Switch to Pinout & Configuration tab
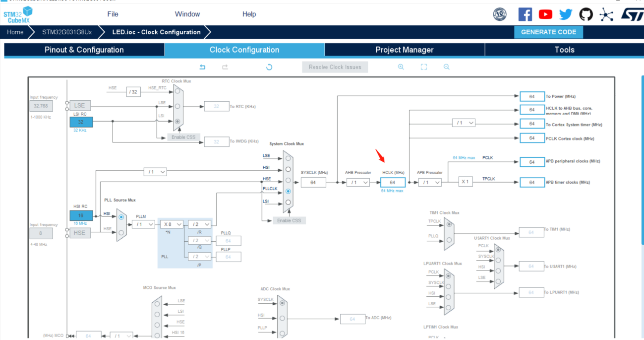Viewport: 644px width, 340px height. (84, 50)
